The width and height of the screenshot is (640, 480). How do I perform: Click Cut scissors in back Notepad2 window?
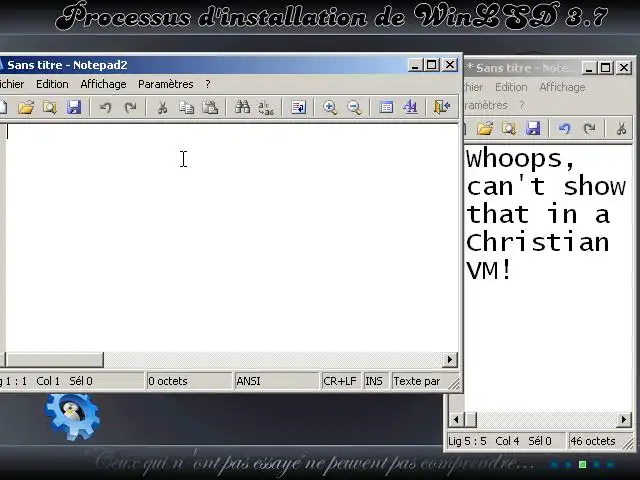[x=621, y=129]
